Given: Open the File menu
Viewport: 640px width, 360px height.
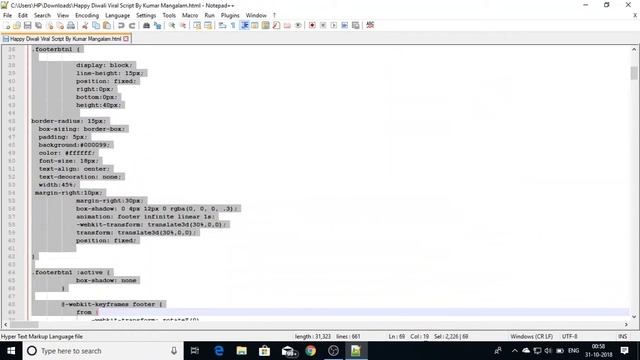Looking at the screenshot, I should click(7, 15).
